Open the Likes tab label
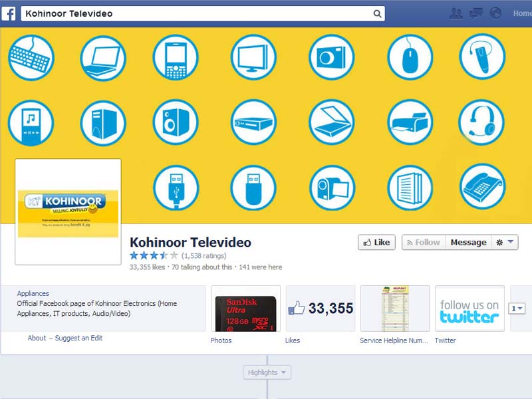 tap(293, 340)
